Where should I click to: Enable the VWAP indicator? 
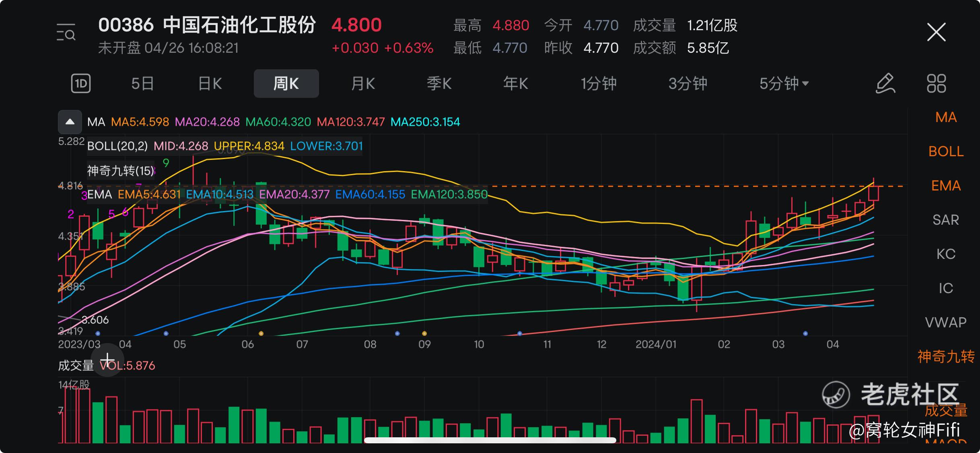point(946,323)
